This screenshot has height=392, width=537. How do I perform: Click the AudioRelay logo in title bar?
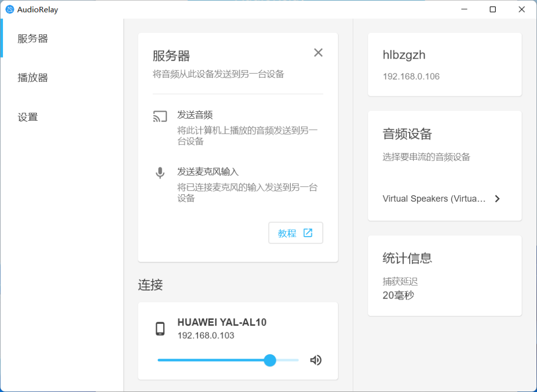(x=9, y=9)
